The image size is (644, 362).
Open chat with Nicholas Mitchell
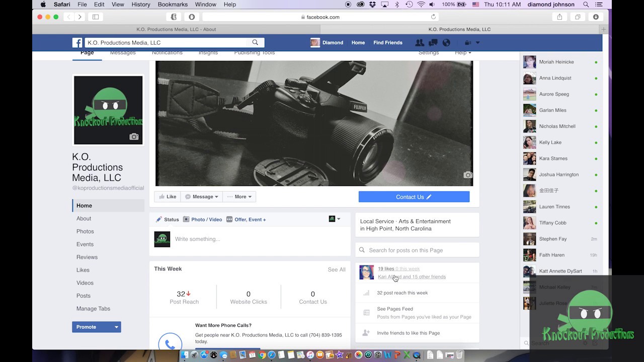(561, 126)
